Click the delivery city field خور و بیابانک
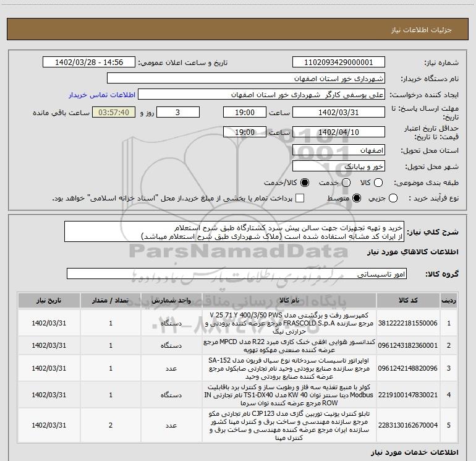Image resolution: width=476 pixels, height=461 pixels. click(x=339, y=166)
